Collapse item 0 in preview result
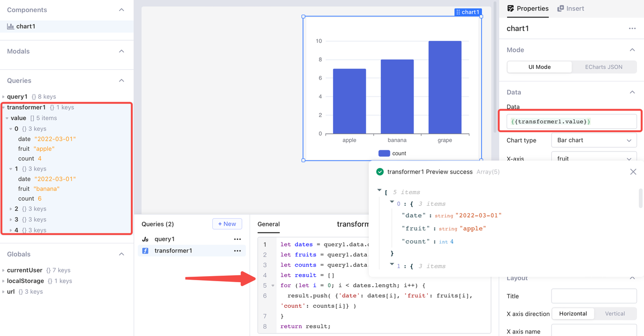Image resolution: width=644 pixels, height=336 pixels. pyautogui.click(x=392, y=202)
